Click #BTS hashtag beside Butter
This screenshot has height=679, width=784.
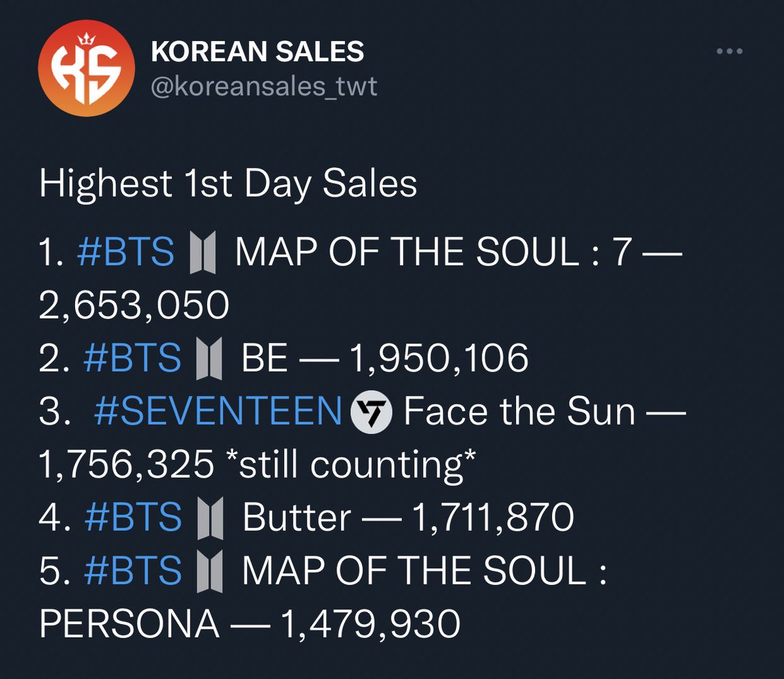133,518
